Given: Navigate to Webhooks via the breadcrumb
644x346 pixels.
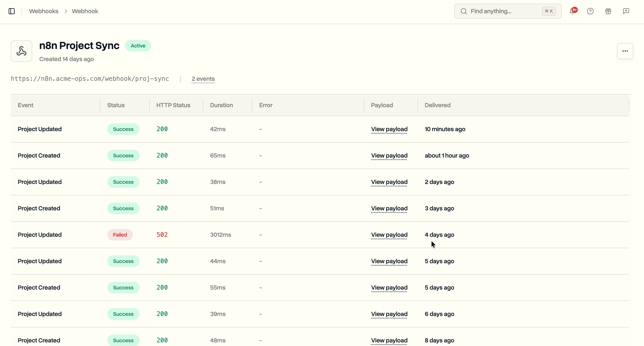Looking at the screenshot, I should [44, 11].
